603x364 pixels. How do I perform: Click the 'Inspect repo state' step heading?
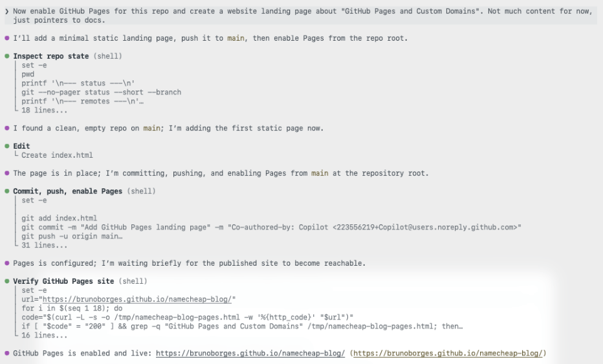point(50,56)
